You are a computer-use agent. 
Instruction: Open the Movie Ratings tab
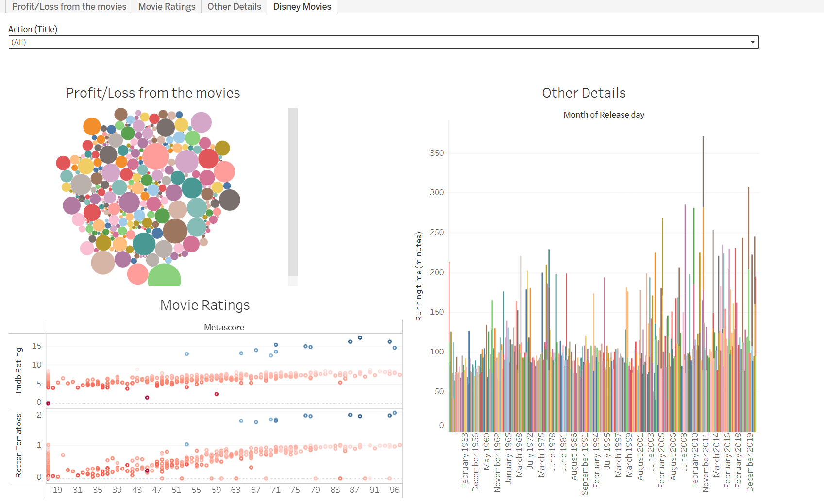[x=167, y=7]
